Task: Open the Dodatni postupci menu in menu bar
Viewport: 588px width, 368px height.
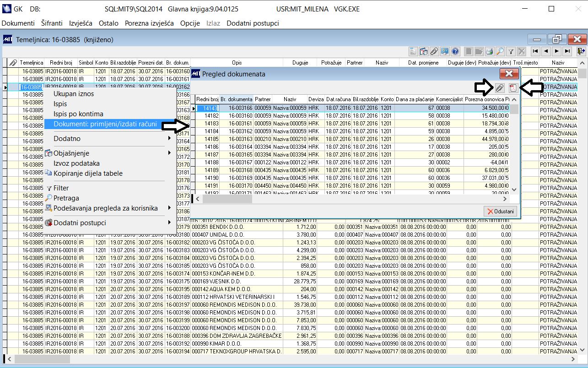Action: tap(253, 23)
